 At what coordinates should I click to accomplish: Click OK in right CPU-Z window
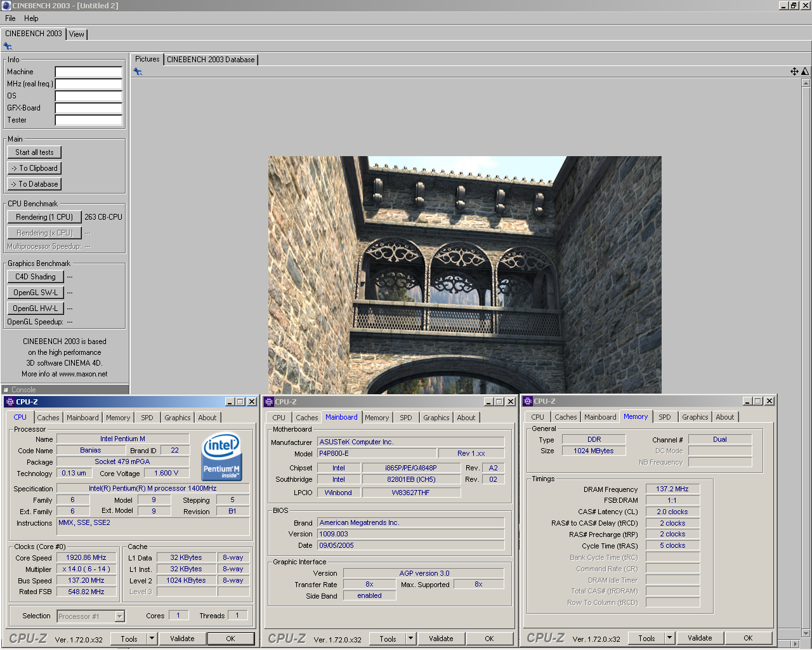(x=749, y=638)
